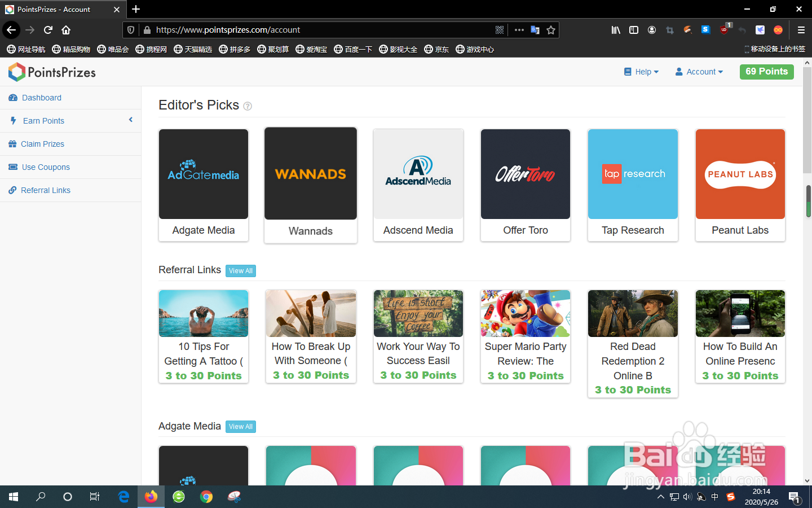The height and width of the screenshot is (508, 812).
Task: Click the address bar URL field
Action: tap(321, 30)
